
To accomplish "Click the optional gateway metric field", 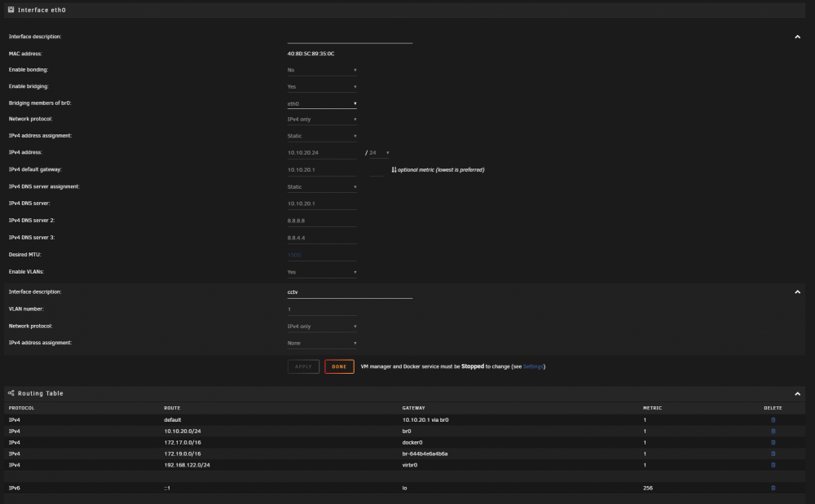I will tap(377, 169).
